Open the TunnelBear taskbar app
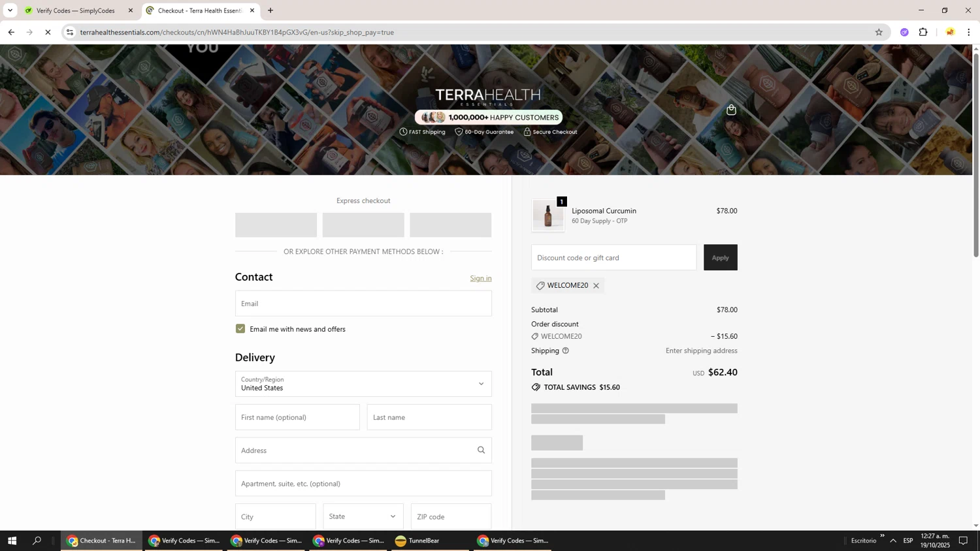 click(x=431, y=541)
